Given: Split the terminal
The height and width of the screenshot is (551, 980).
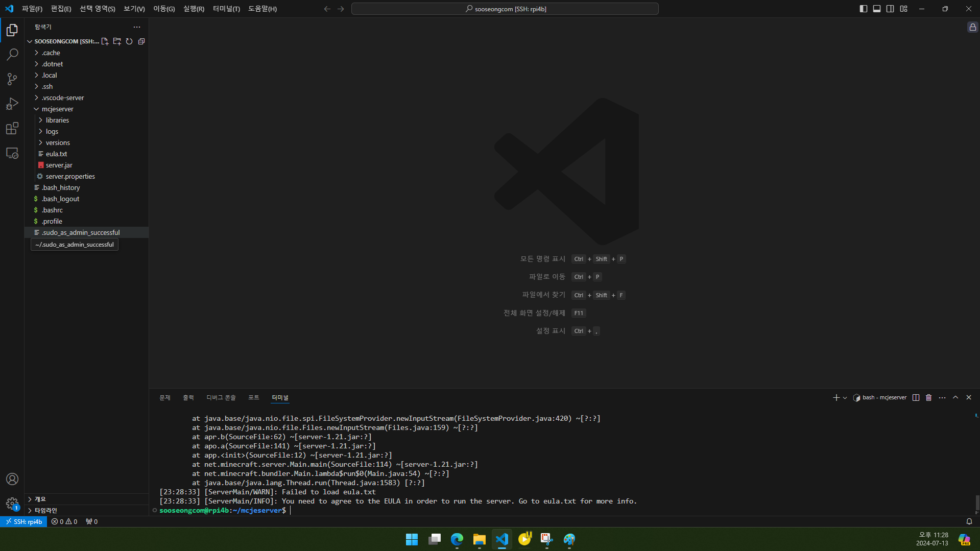Looking at the screenshot, I should pyautogui.click(x=916, y=397).
